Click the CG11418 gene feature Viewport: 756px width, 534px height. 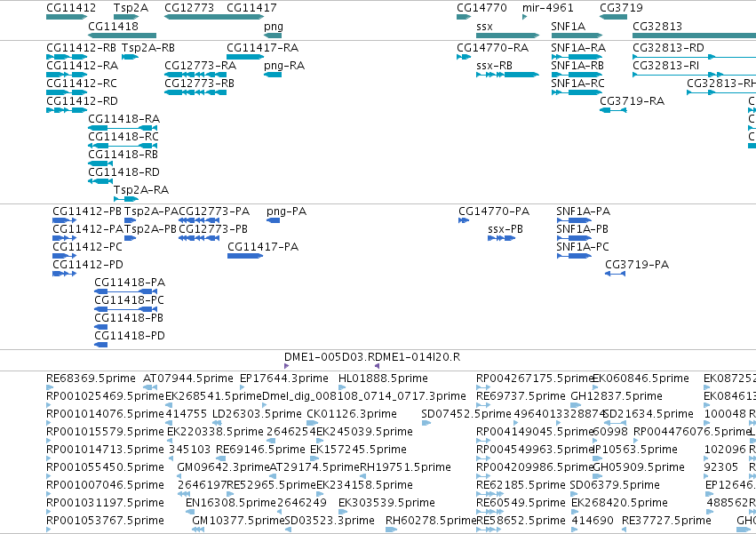pyautogui.click(x=122, y=36)
